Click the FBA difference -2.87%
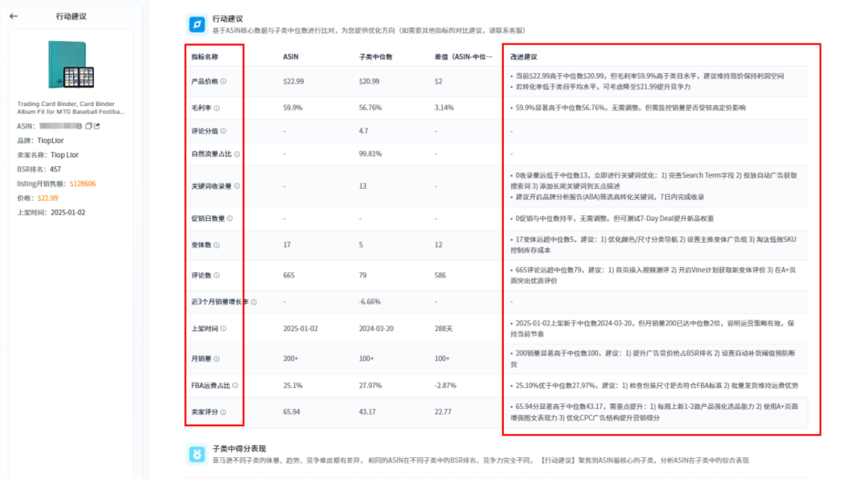Image resolution: width=868 pixels, height=479 pixels. click(x=445, y=386)
